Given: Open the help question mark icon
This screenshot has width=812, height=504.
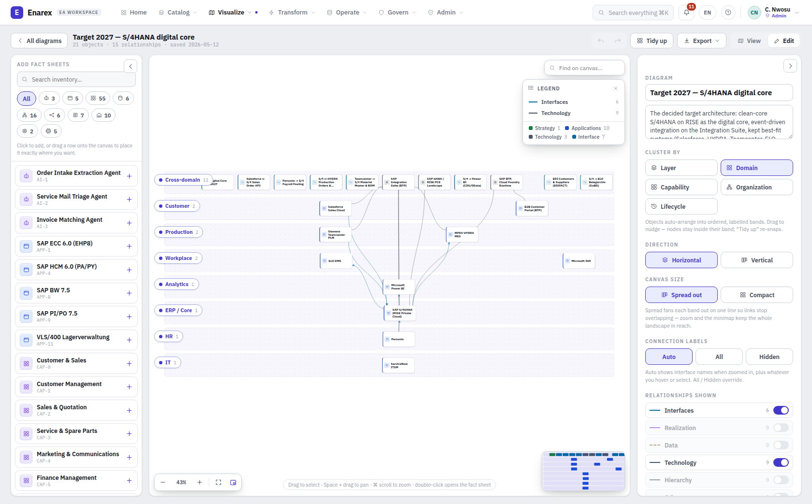Looking at the screenshot, I should click(x=728, y=13).
